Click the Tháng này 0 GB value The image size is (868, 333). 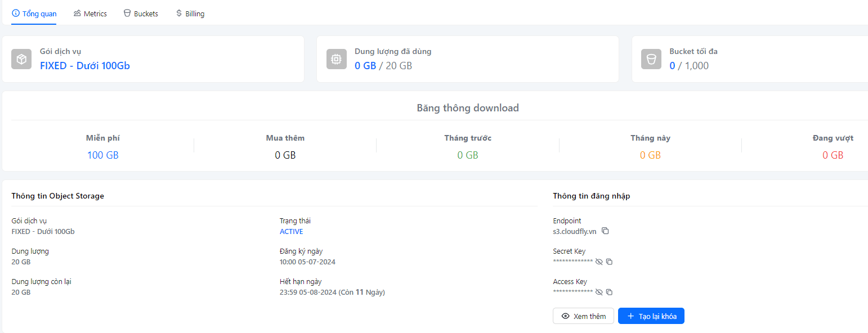[650, 155]
